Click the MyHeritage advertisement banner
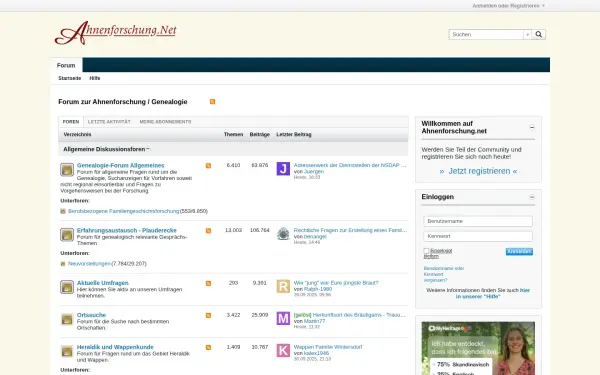The height and width of the screenshot is (375, 600). (x=478, y=348)
